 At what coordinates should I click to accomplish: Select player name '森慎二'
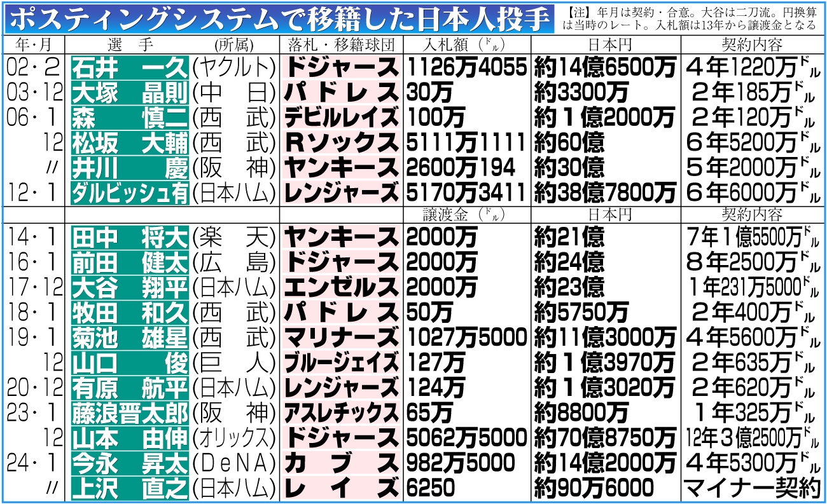coord(130,118)
